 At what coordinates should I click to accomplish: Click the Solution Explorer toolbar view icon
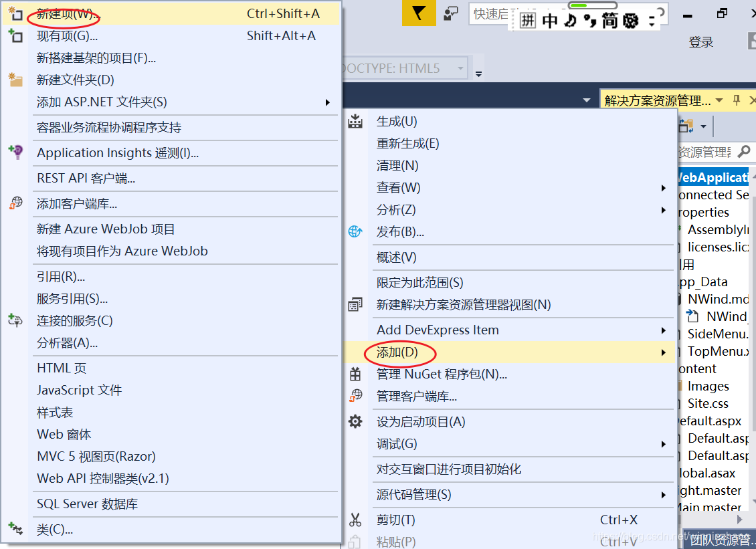click(686, 126)
